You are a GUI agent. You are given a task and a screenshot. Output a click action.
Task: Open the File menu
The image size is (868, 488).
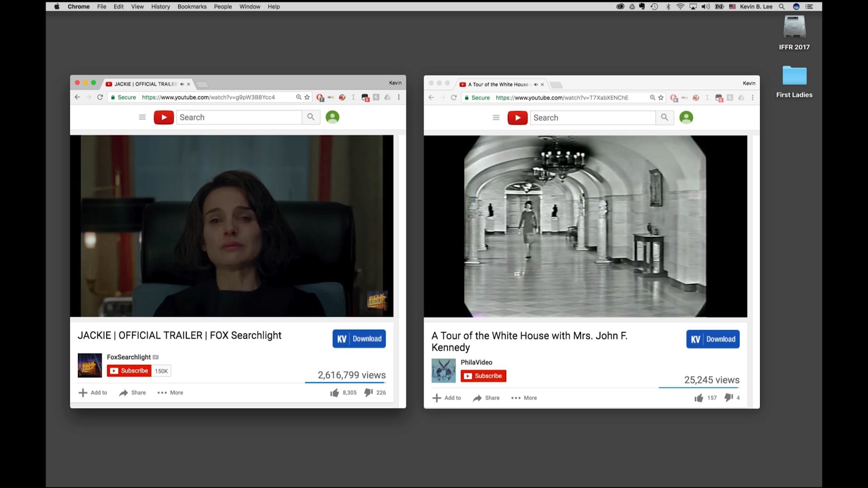click(x=102, y=7)
